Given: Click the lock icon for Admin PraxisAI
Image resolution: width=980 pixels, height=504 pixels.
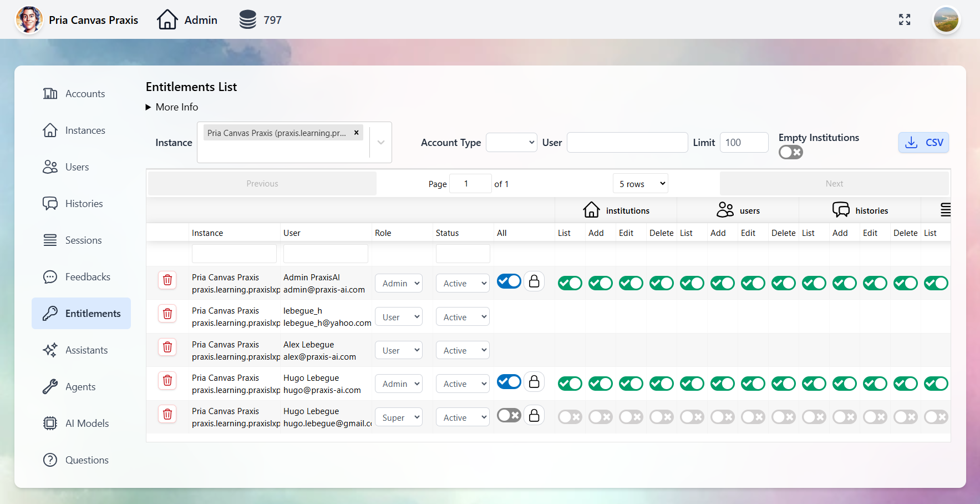Looking at the screenshot, I should coord(534,281).
